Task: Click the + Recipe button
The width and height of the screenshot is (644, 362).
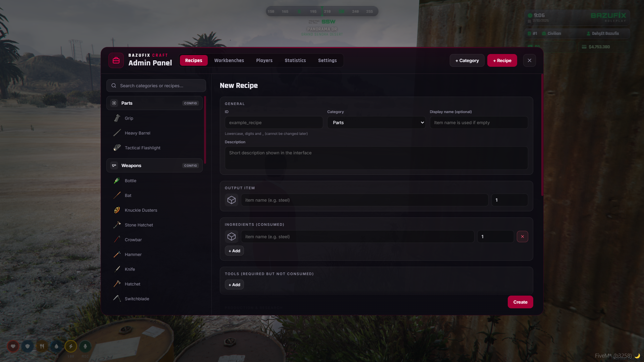Action: [502, 60]
